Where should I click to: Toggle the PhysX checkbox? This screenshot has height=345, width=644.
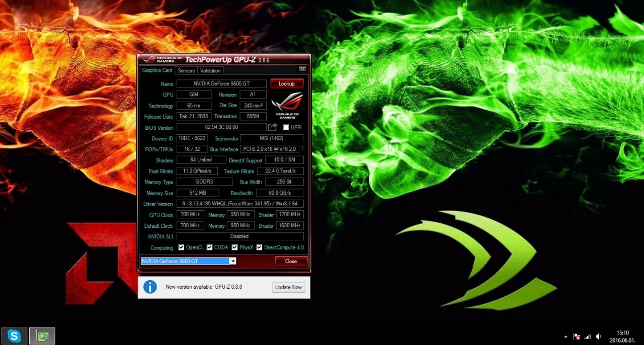coord(235,247)
